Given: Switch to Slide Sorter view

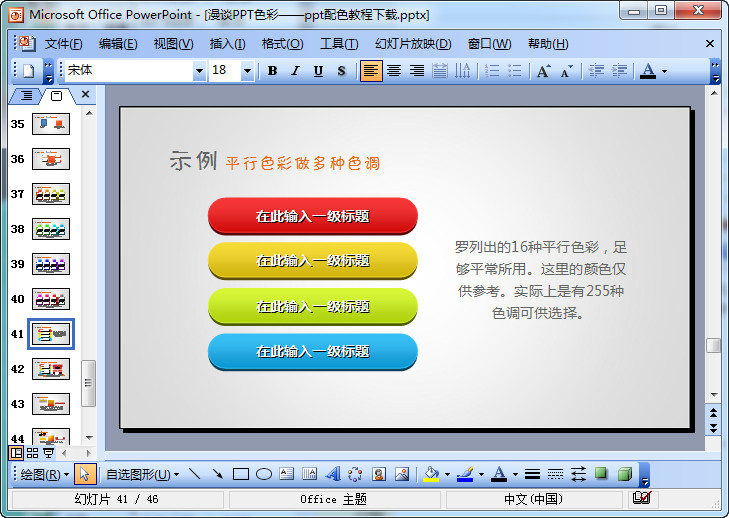Looking at the screenshot, I should click(33, 452).
